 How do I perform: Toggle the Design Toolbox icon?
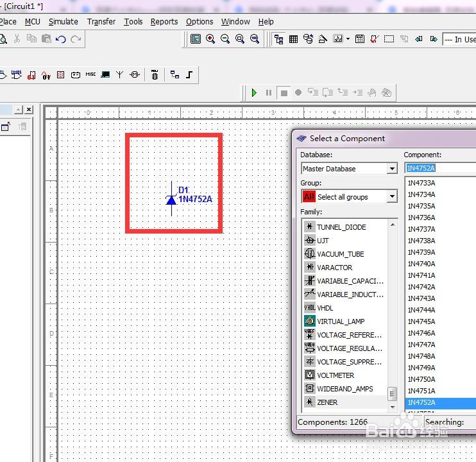[278, 39]
